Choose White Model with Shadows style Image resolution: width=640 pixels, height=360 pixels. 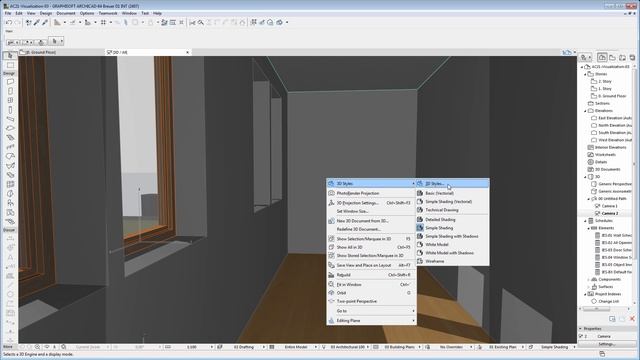[x=452, y=253]
